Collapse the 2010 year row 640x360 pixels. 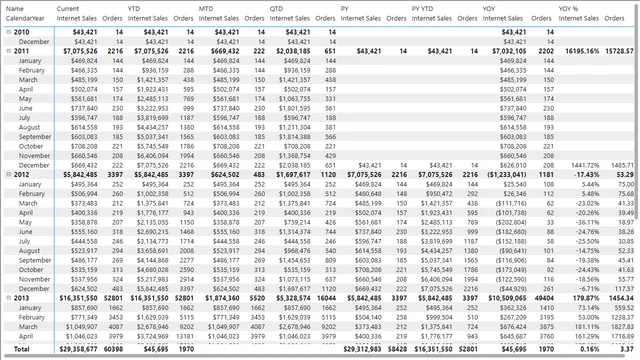pos(9,32)
